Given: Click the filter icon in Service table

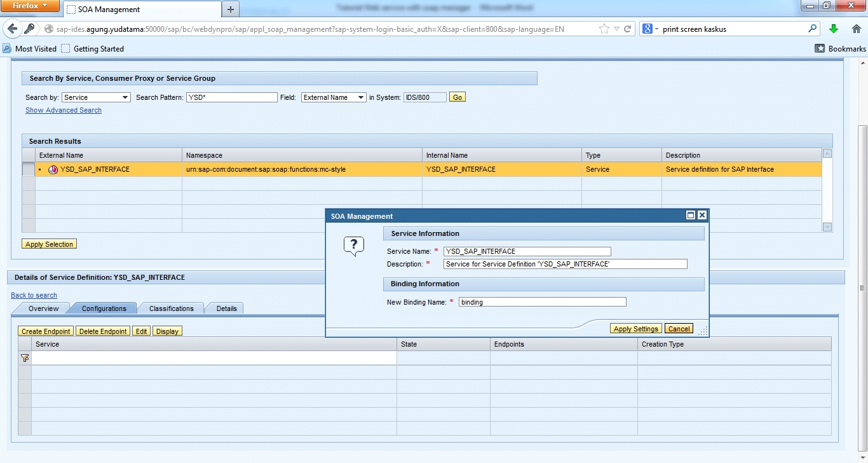Looking at the screenshot, I should 25,358.
